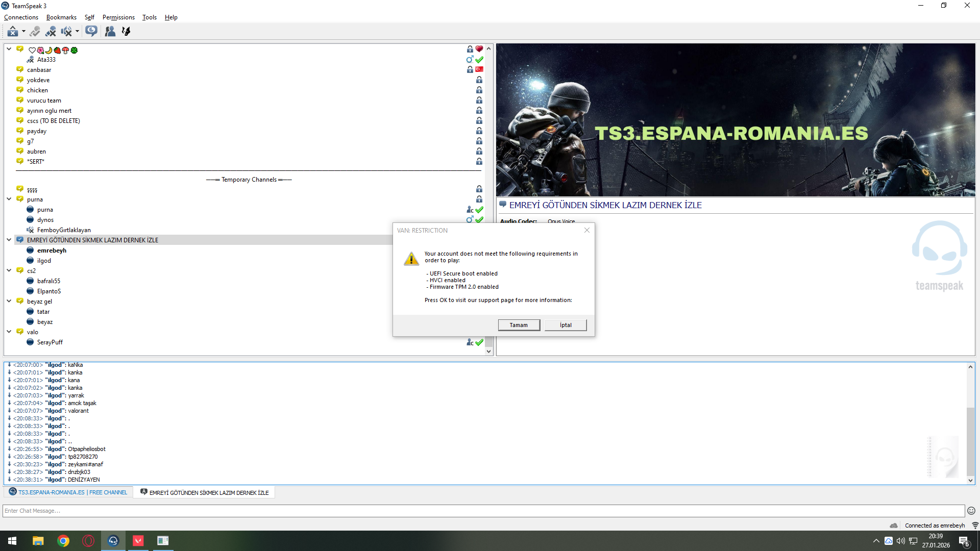Click the green checkmark beside Ata333
Image resolution: width=980 pixels, height=551 pixels.
[479, 60]
